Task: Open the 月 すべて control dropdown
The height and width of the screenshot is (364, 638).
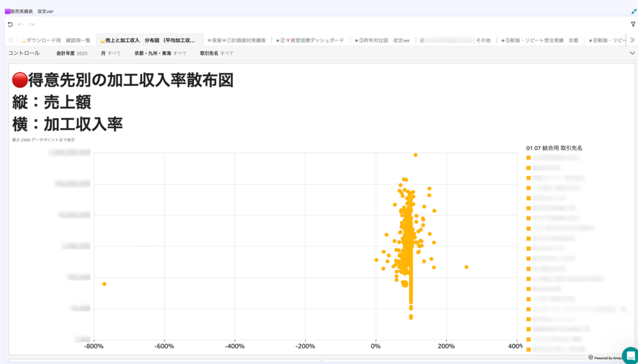Action: pos(111,54)
